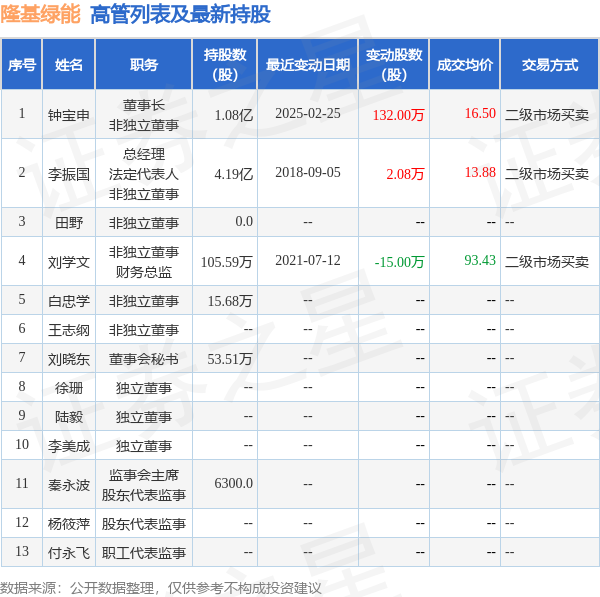
Task: Click the 序号 column header
Action: tap(22, 64)
